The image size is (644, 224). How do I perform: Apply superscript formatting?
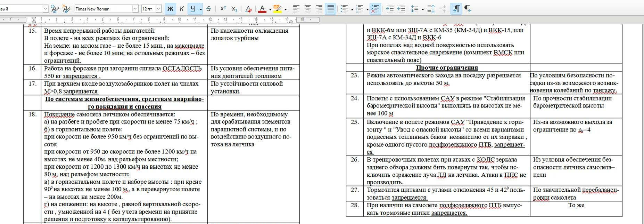(x=223, y=9)
